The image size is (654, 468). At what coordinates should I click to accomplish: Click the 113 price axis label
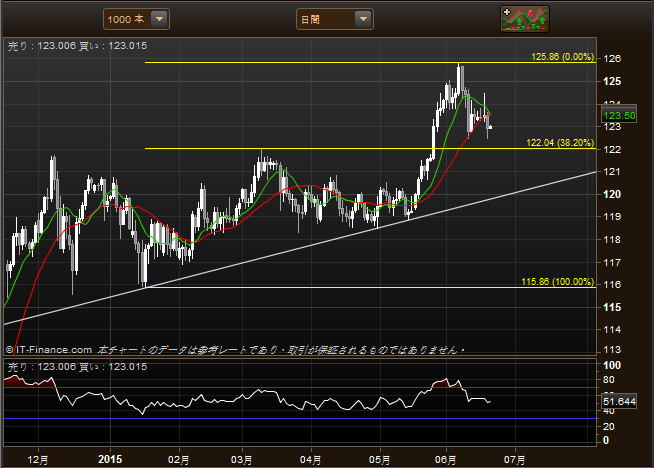(x=612, y=350)
